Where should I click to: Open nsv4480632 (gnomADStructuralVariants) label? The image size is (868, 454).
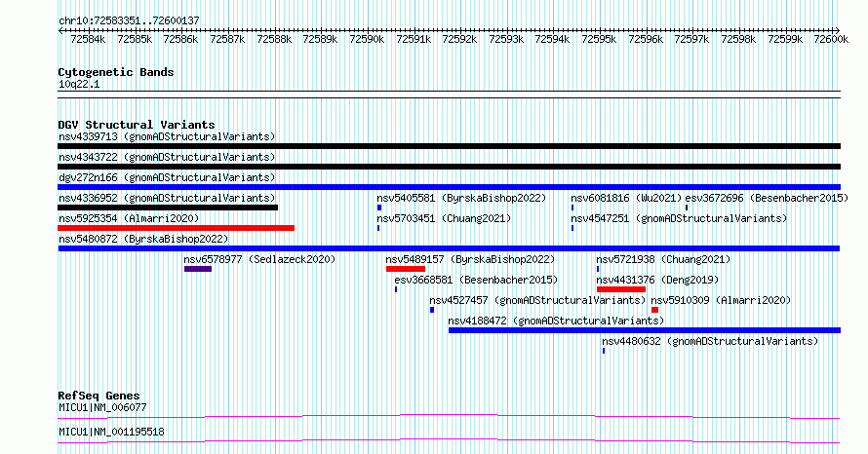[710, 341]
